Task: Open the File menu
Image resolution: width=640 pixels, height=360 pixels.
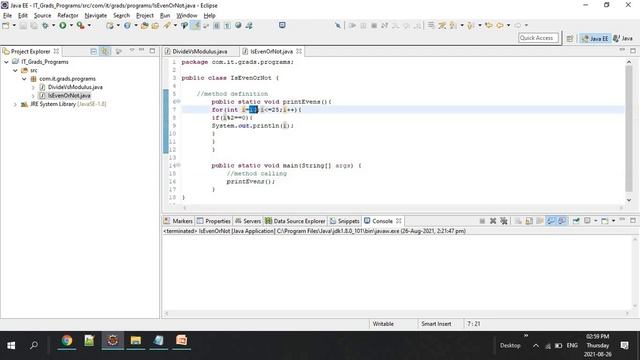Action: tap(7, 16)
